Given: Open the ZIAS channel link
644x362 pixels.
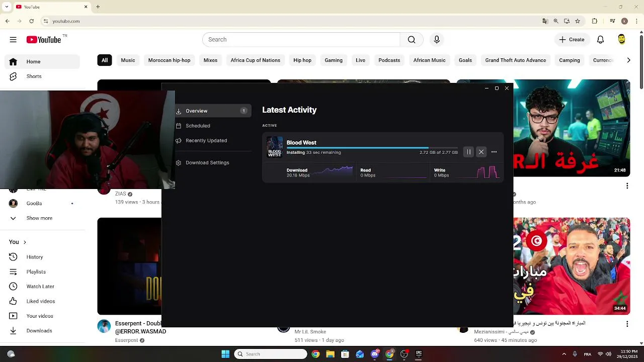Looking at the screenshot, I should point(121,194).
